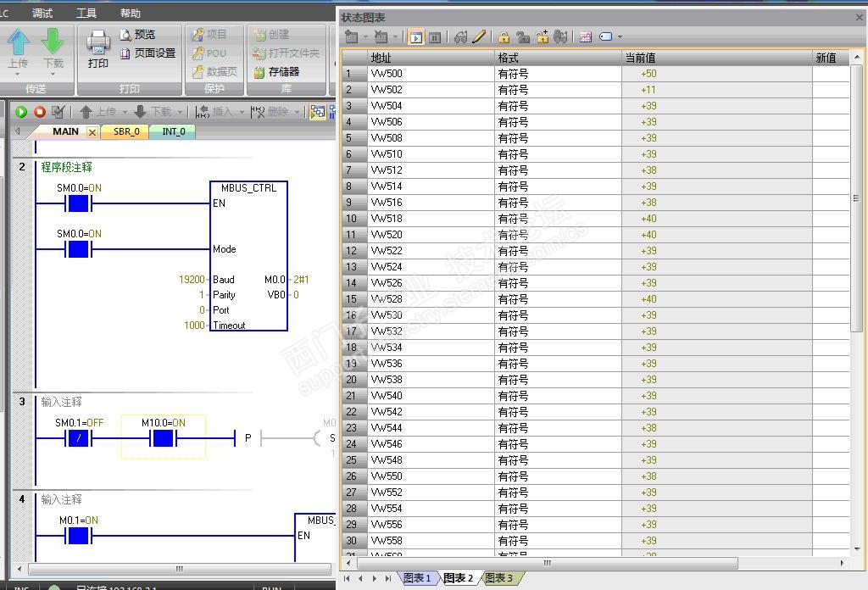This screenshot has height=590, width=868.
Task: Click the green Run PLC icon
Action: (21, 112)
